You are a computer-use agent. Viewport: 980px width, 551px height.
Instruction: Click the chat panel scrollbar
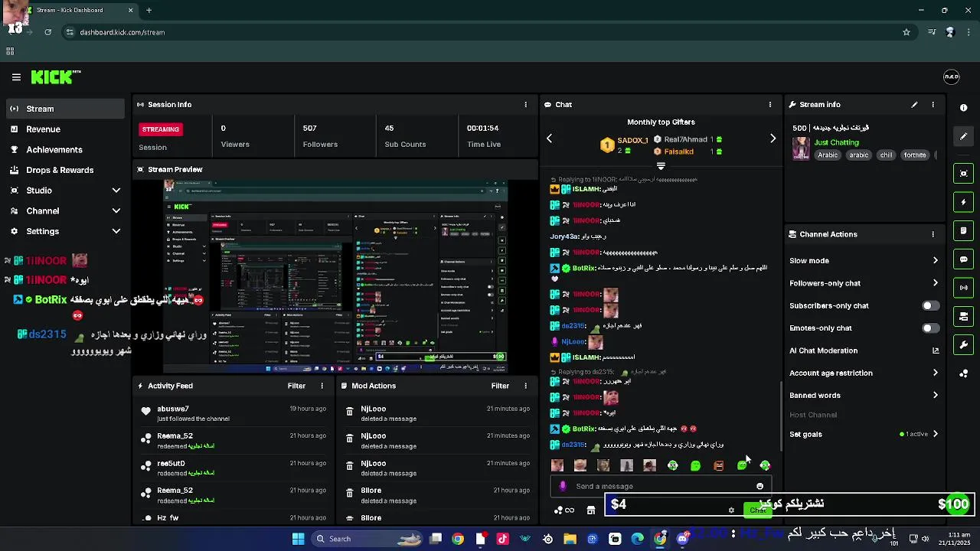[781, 417]
